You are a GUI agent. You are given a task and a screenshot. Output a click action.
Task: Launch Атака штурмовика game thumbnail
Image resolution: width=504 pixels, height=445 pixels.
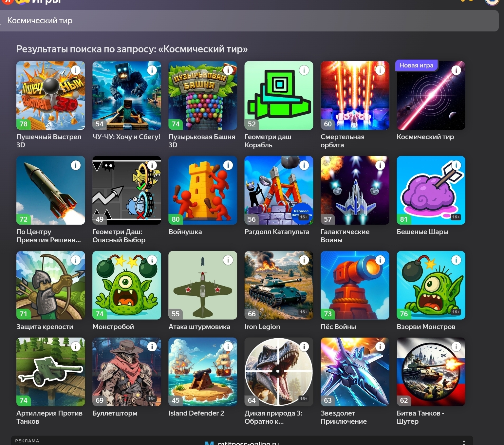pyautogui.click(x=202, y=285)
